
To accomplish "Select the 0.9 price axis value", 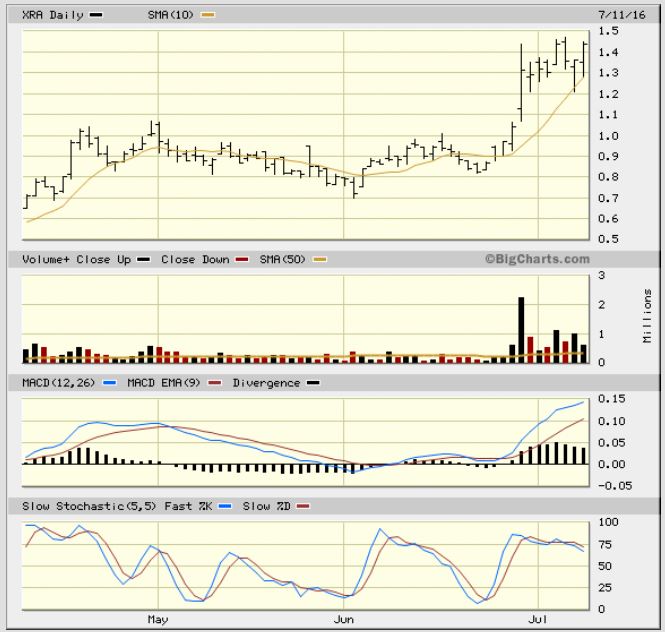I will click(608, 156).
